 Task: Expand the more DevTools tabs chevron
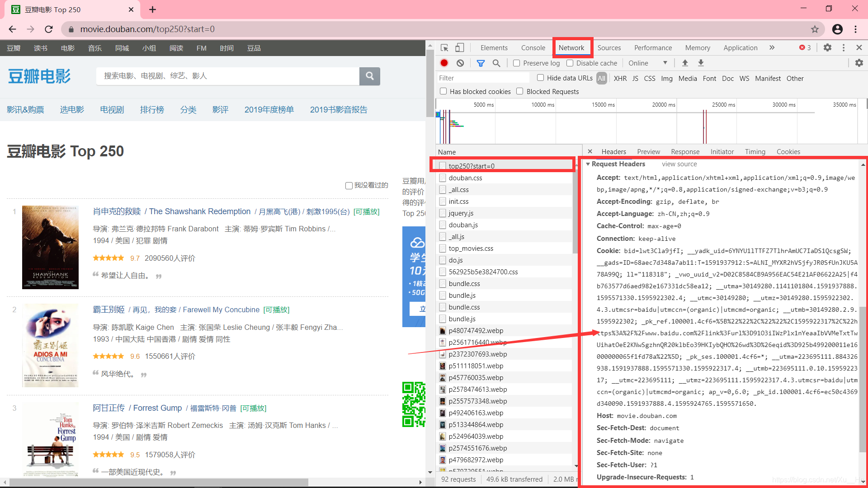[x=772, y=48]
